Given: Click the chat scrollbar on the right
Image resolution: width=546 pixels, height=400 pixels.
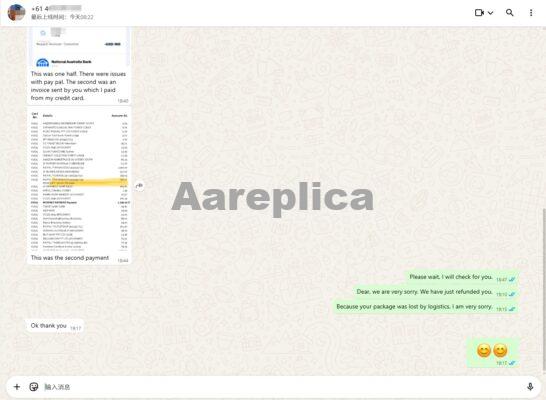Looking at the screenshot, I should (x=544, y=290).
